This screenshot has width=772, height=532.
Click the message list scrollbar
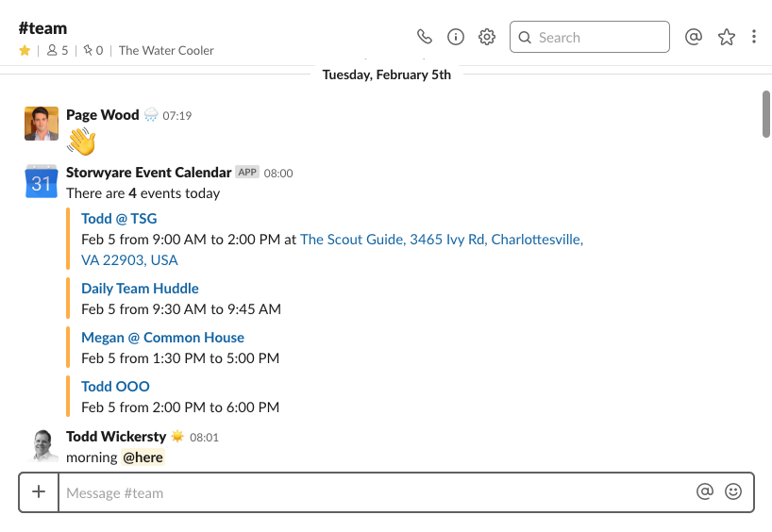point(766,114)
